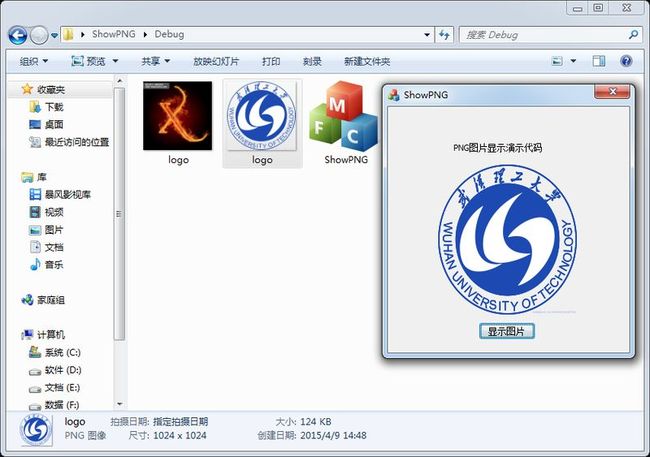This screenshot has width=650, height=457.
Task: Create folder with 新建文件夹
Action: tap(367, 61)
